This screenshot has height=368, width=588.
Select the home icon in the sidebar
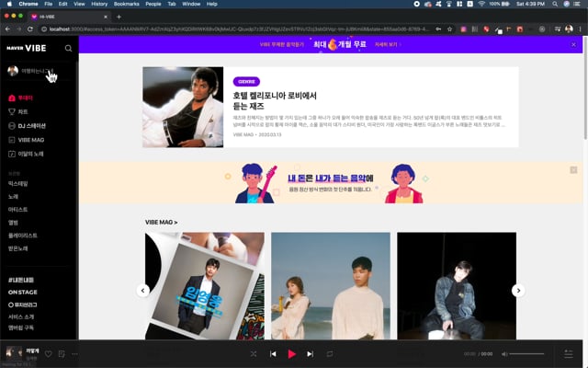(x=12, y=98)
